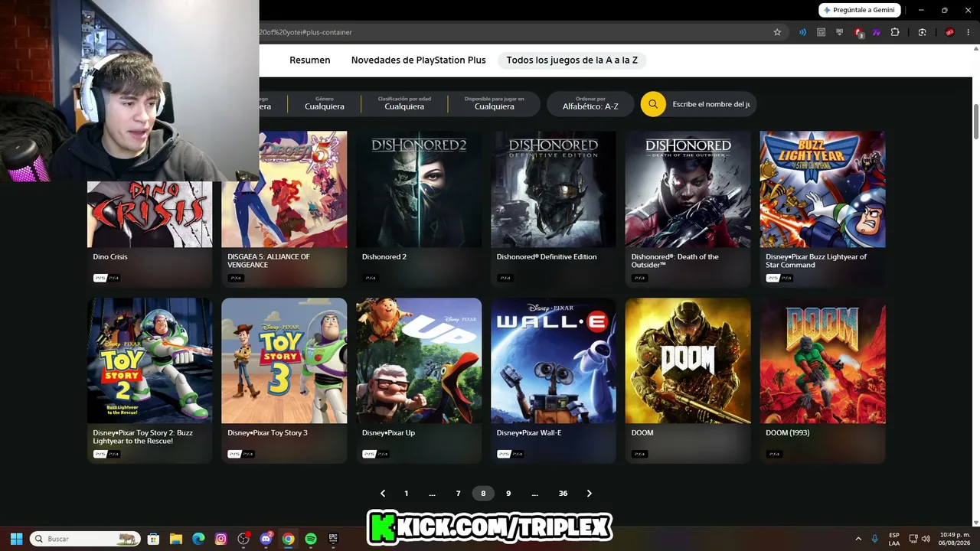Open Spotify from taskbar
Screen dimensions: 980x551
311,539
